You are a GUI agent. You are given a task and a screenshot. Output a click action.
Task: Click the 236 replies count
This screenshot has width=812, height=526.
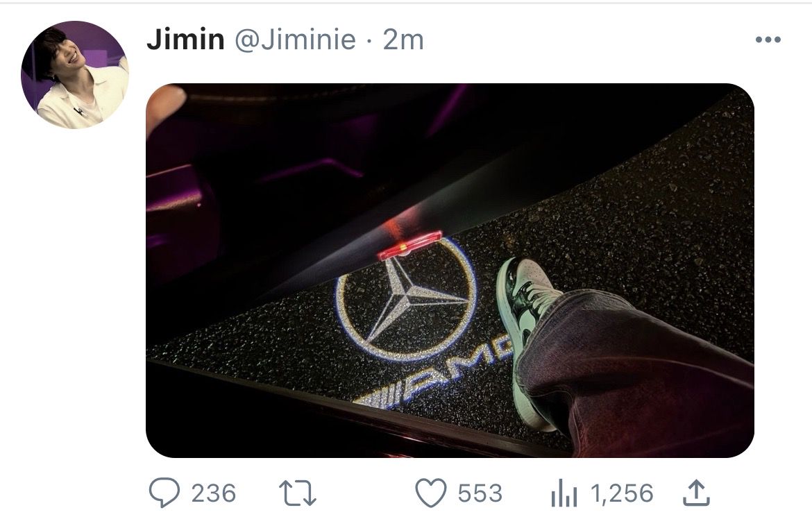[213, 493]
